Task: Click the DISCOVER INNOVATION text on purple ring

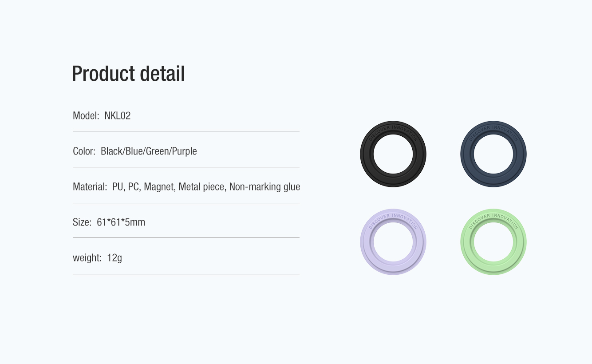Action: (x=393, y=219)
